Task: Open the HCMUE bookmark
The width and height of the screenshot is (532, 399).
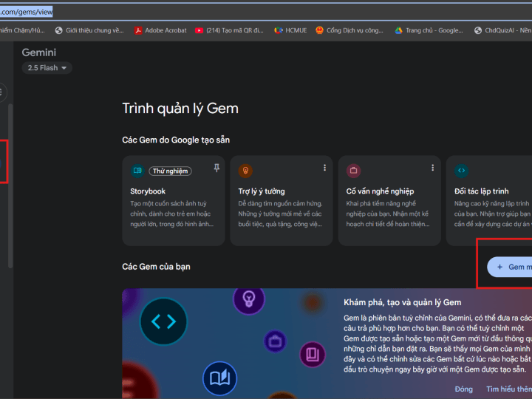Action: pyautogui.click(x=290, y=30)
